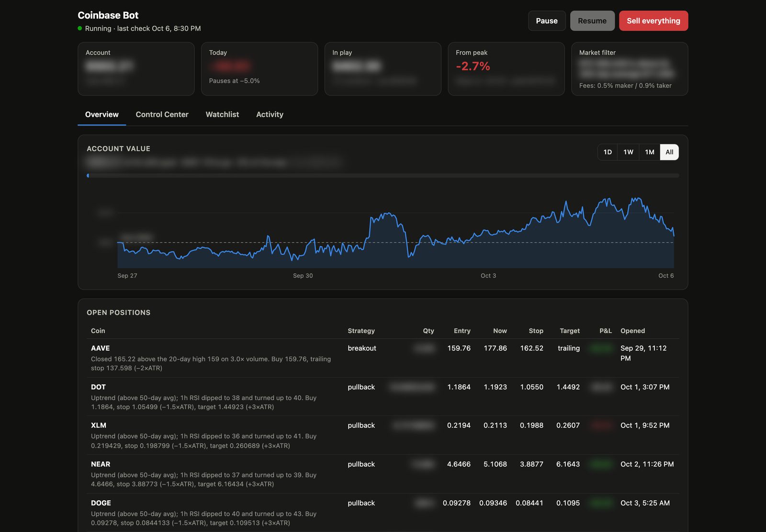The width and height of the screenshot is (766, 532).
Task: Click the P&L column header
Action: click(x=606, y=331)
